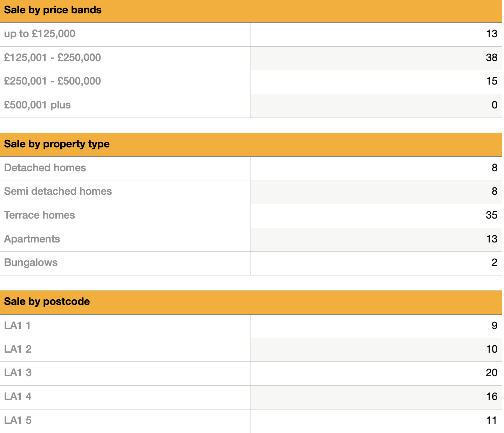Viewport: 504px width, 433px height.
Task: Select the value 35 for Terrace homes
Action: click(x=491, y=215)
